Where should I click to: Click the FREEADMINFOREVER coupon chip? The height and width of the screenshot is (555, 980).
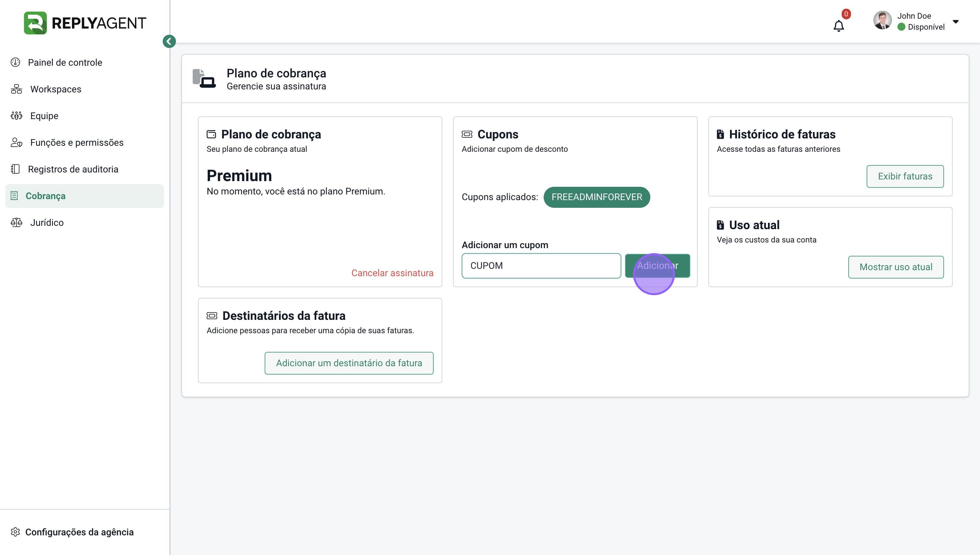[596, 197]
